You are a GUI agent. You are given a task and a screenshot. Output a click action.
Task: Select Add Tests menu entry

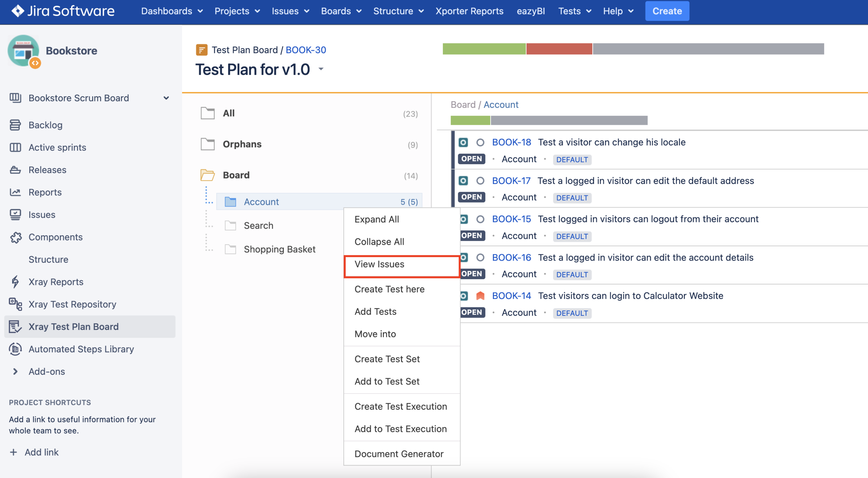402,312
